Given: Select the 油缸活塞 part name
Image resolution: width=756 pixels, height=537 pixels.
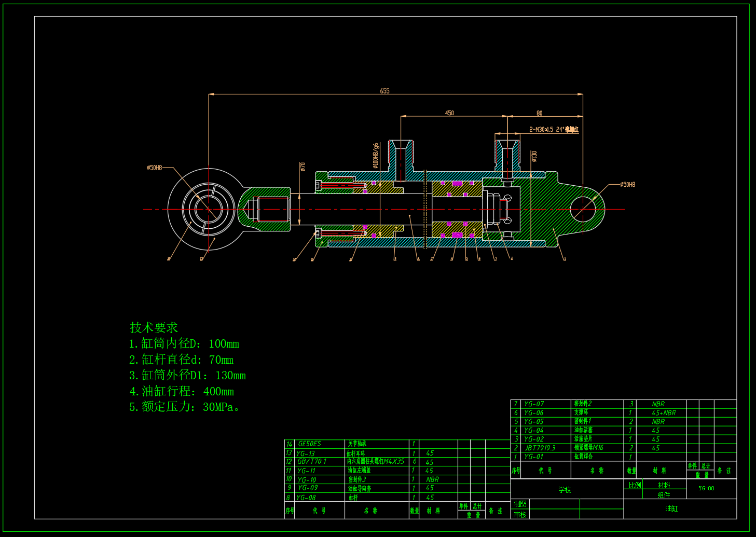Looking at the screenshot, I should 583,430.
